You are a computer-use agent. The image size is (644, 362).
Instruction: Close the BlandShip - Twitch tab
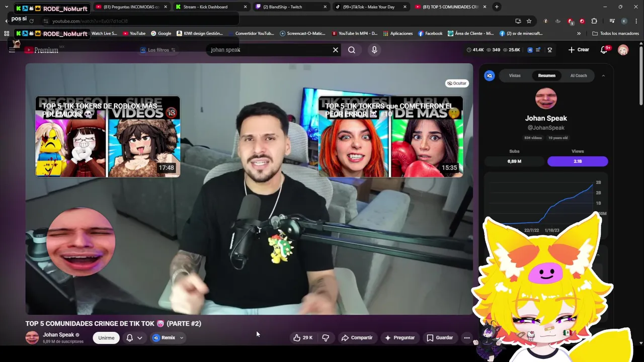pyautogui.click(x=325, y=7)
